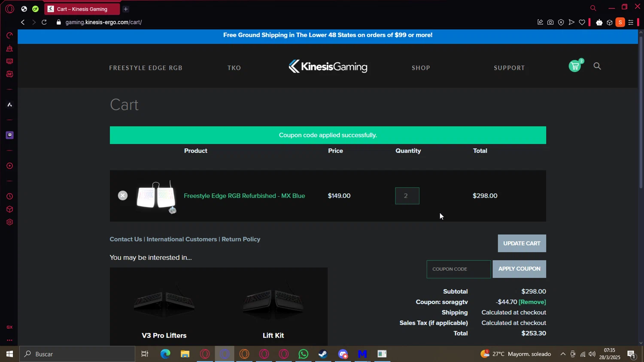Open the SUPPORT menu item
This screenshot has height=362, width=644.
click(509, 68)
